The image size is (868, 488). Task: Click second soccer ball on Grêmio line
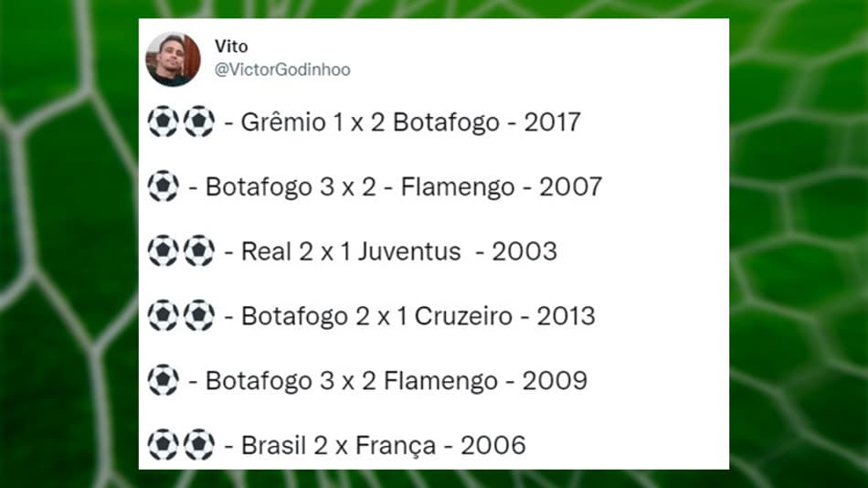199,122
